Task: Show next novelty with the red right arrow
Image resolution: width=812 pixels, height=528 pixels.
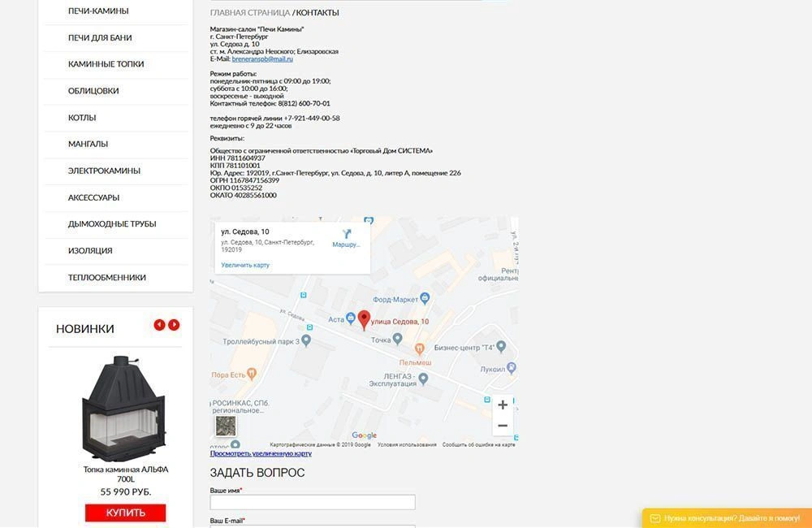Action: (x=174, y=323)
